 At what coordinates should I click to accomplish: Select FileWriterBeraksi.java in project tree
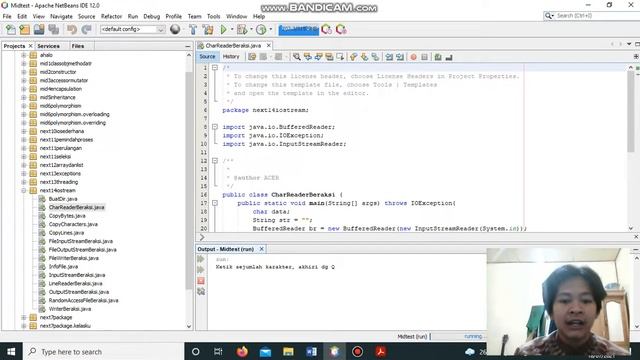73,258
